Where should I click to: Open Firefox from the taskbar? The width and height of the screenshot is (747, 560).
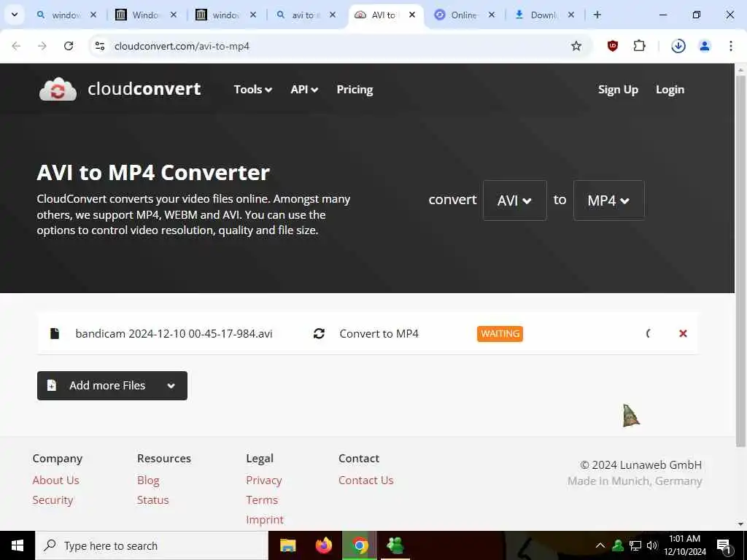[x=324, y=545]
